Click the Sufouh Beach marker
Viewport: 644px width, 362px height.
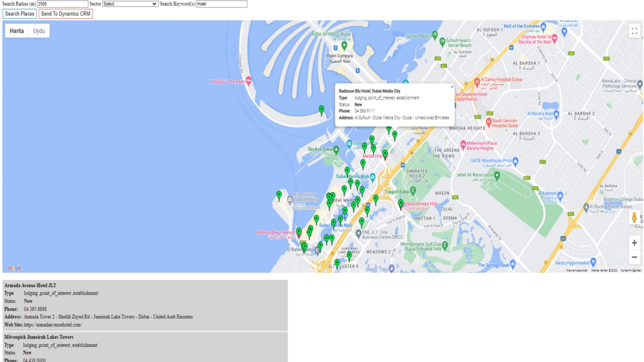tap(435, 36)
